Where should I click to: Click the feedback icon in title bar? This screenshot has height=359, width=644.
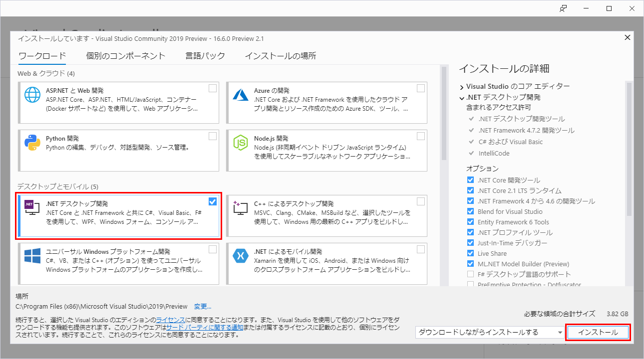pos(563,8)
